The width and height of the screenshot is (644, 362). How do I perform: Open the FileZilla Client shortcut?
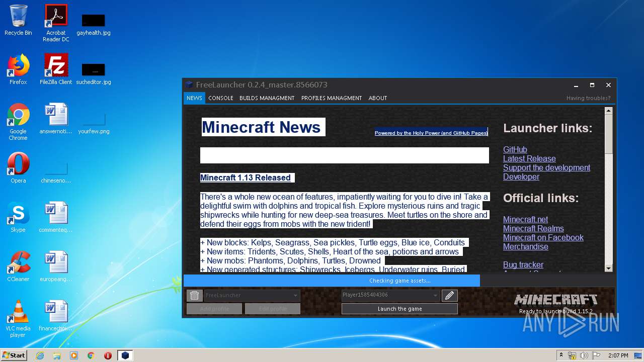[56, 69]
